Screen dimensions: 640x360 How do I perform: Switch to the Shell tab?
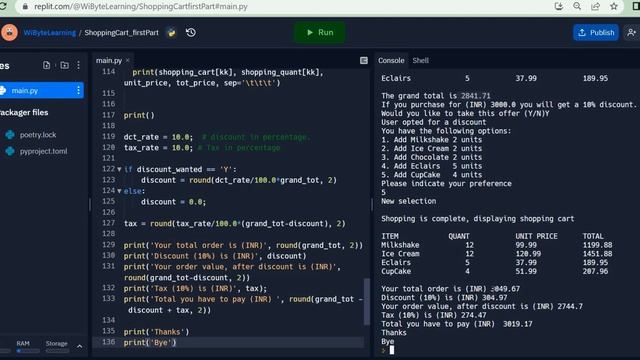click(420, 60)
